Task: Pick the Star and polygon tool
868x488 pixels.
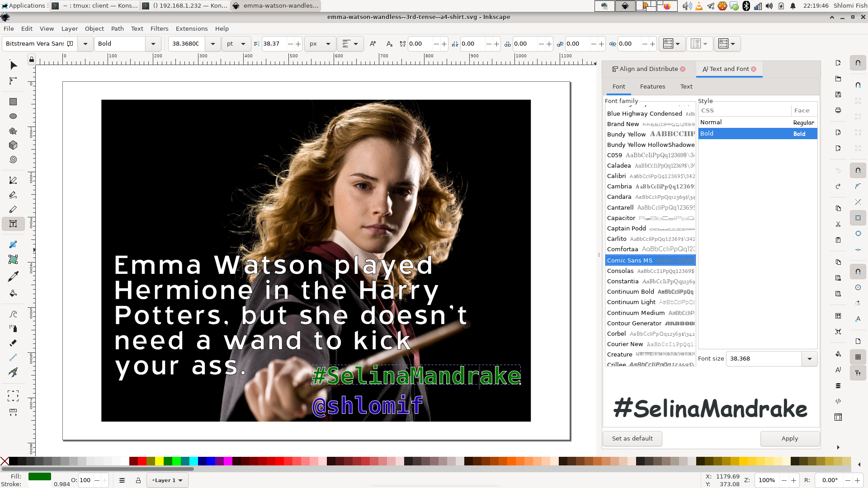Action: tap(13, 131)
